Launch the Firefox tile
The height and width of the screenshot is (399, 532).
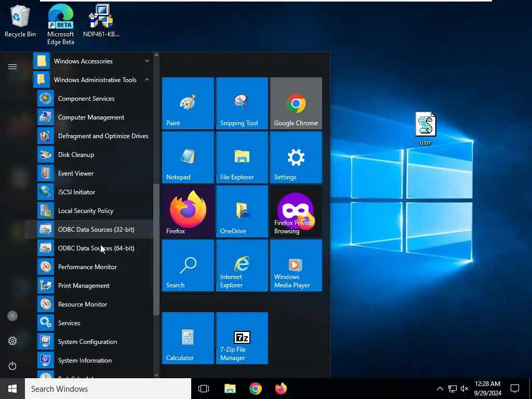click(x=188, y=211)
